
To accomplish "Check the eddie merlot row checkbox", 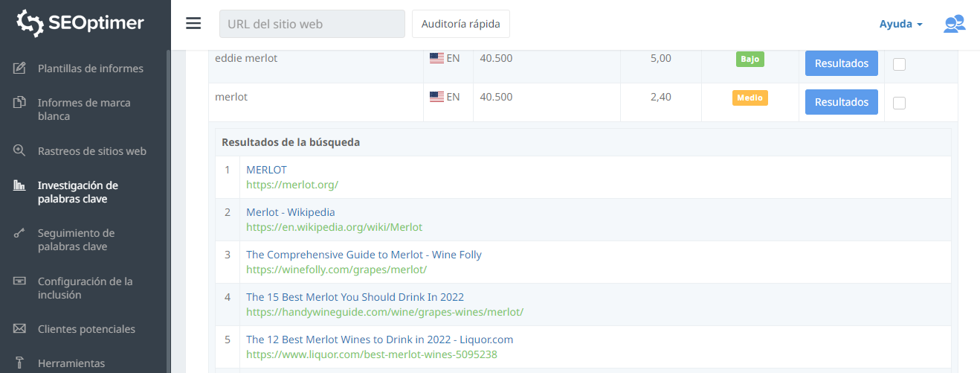I will (899, 64).
